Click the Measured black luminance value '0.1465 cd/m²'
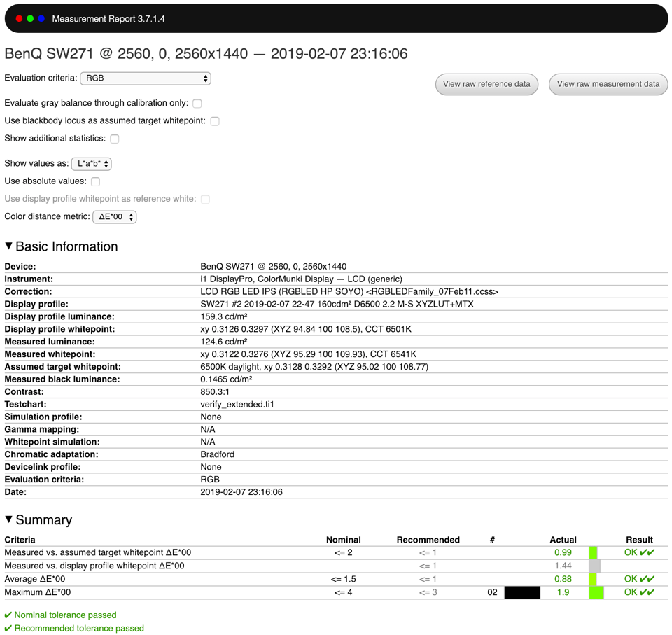Image resolution: width=672 pixels, height=635 pixels. (x=226, y=379)
